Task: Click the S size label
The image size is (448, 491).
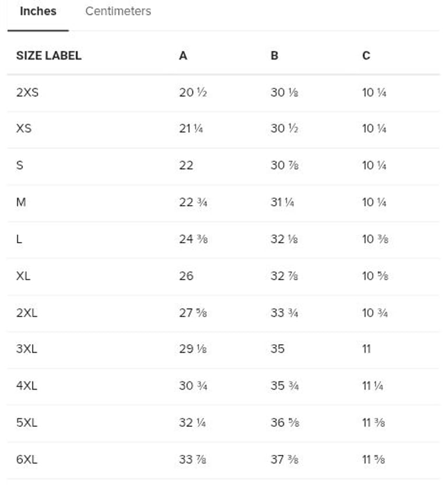Action: (x=20, y=166)
